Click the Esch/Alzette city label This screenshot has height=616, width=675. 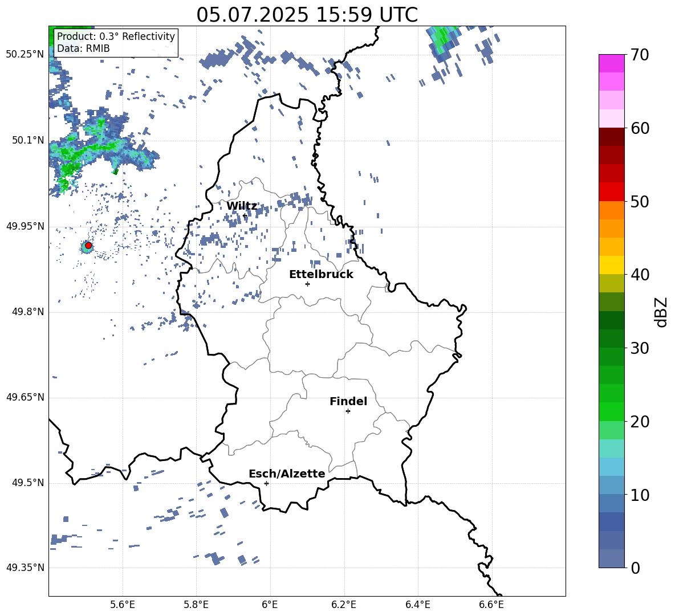click(x=287, y=474)
